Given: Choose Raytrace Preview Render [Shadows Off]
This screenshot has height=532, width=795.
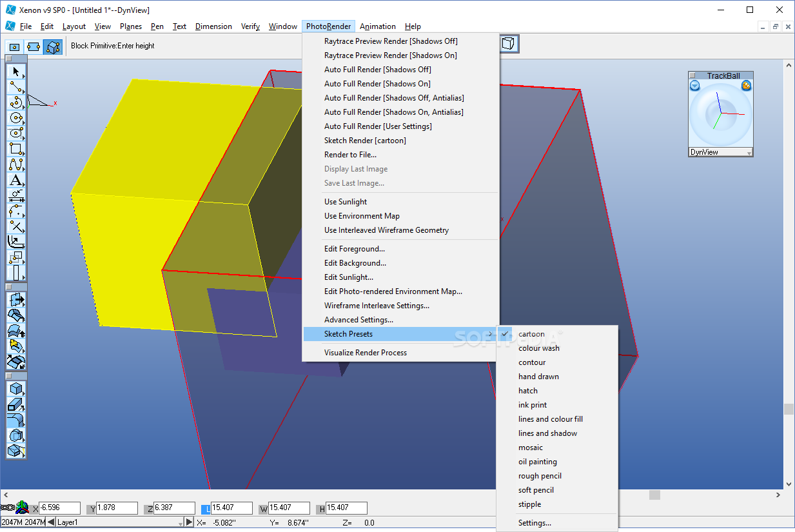Looking at the screenshot, I should [401, 41].
